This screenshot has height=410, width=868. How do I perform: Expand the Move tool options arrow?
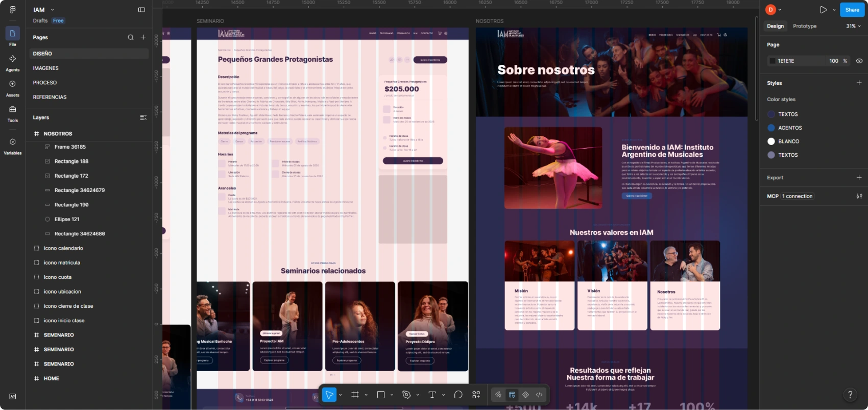(341, 395)
